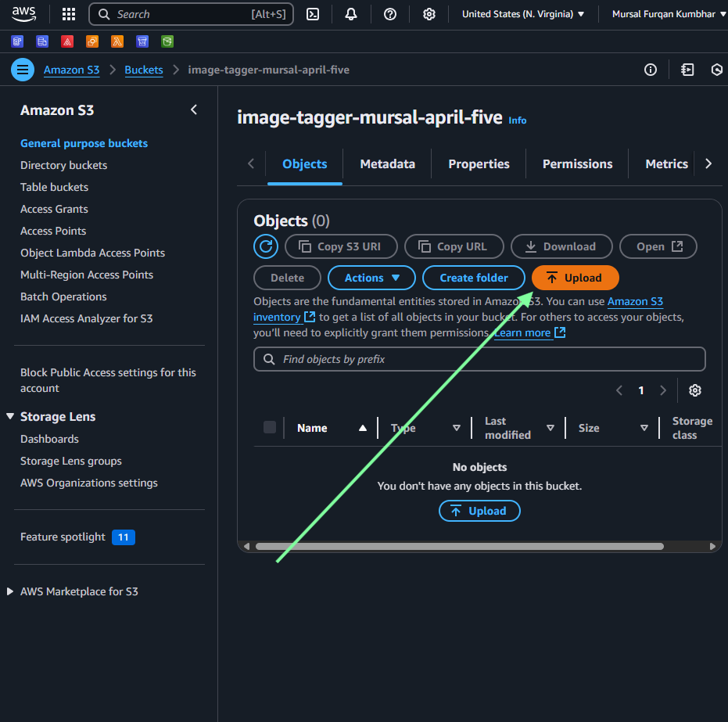Click the hexagon icon at far right
The width and height of the screenshot is (728, 722).
(717, 70)
